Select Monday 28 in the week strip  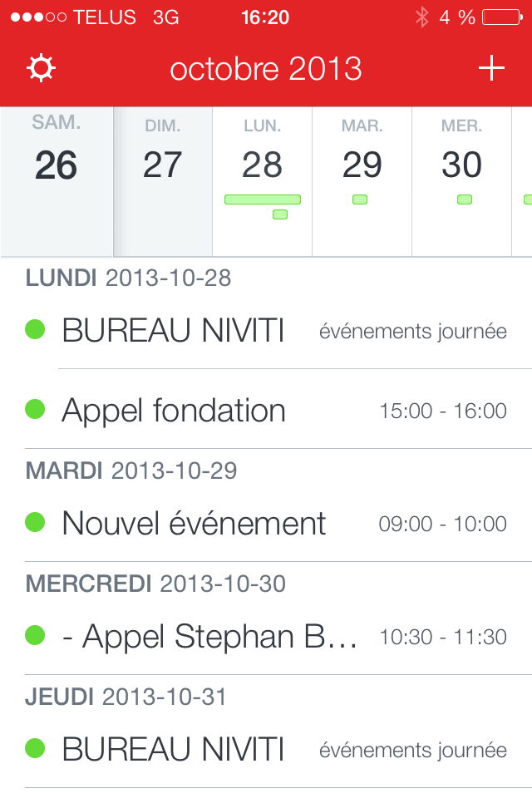(x=262, y=182)
